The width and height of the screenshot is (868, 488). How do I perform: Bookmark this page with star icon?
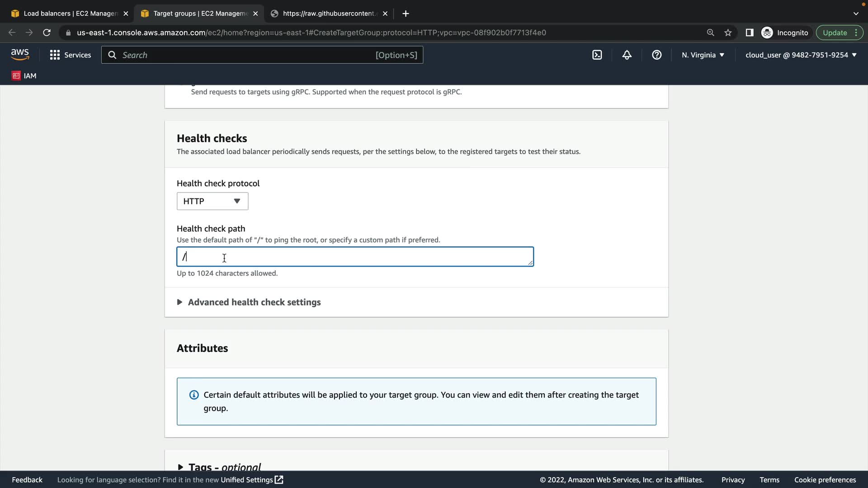pyautogui.click(x=728, y=33)
